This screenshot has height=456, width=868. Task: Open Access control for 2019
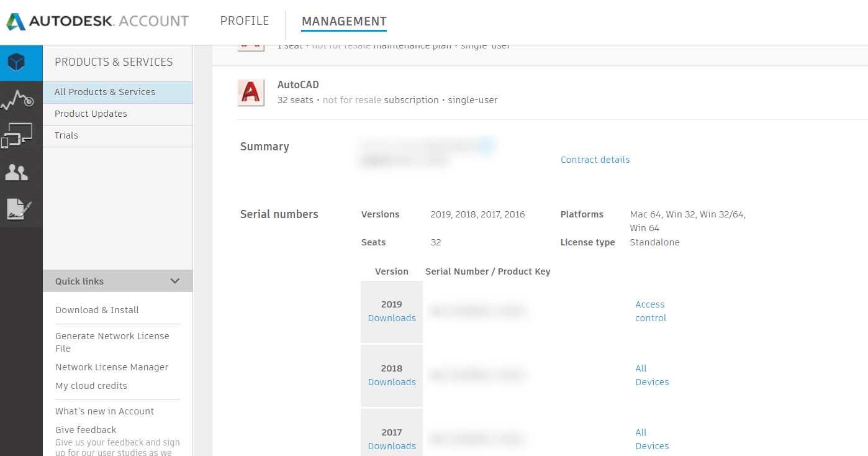651,311
